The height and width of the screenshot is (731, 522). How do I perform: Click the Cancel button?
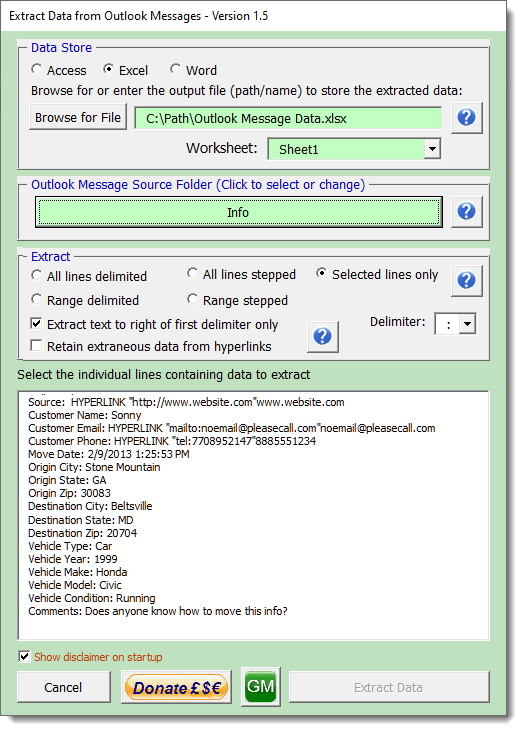click(63, 687)
